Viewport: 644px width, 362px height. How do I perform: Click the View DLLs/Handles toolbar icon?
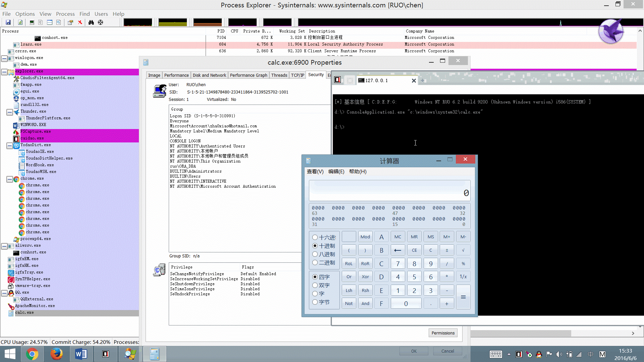tap(59, 22)
